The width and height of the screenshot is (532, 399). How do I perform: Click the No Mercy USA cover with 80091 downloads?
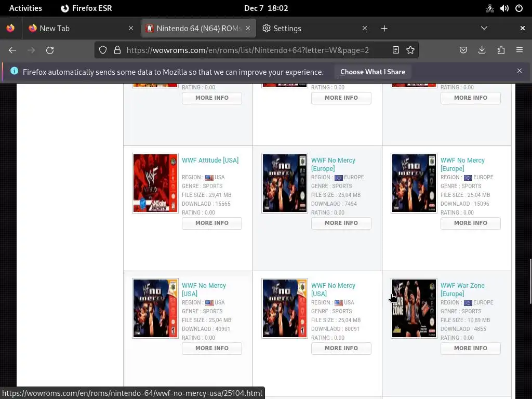pos(285,309)
